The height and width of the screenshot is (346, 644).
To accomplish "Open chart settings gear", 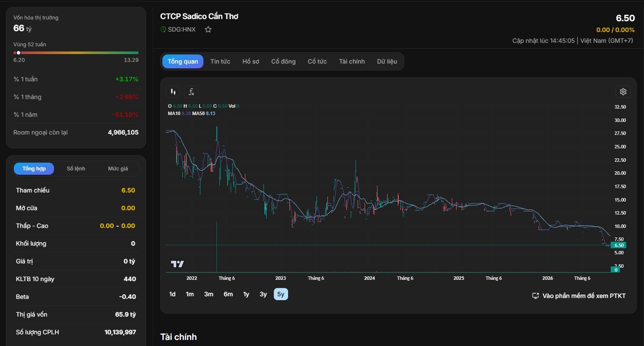I will coord(623,92).
